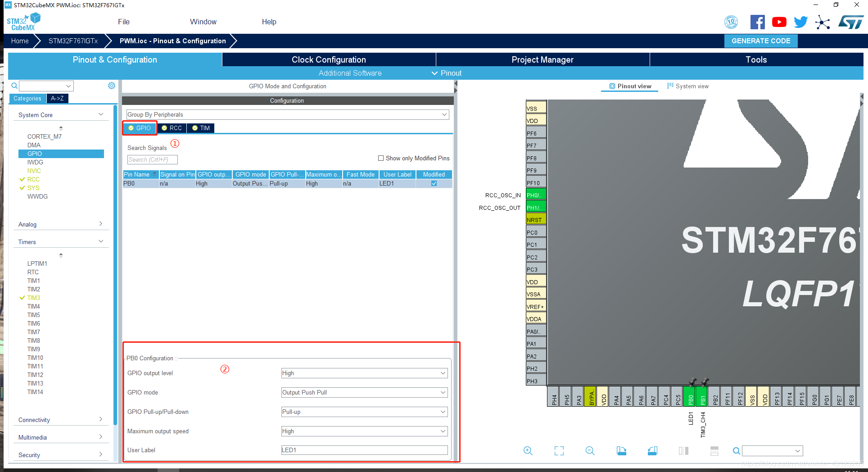Screen dimensions: 868x472
Task: Edit the User Label LED1 field
Action: [x=364, y=450]
